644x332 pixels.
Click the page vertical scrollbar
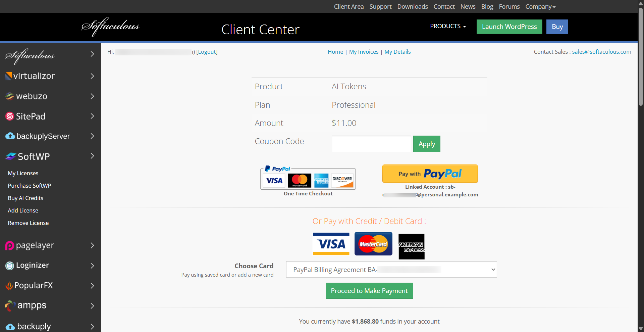641,57
